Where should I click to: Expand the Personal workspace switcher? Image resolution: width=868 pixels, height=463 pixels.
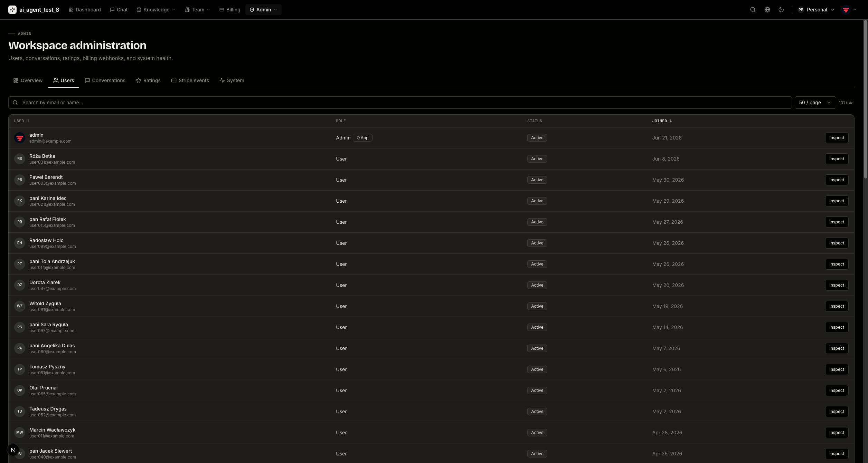pos(816,10)
